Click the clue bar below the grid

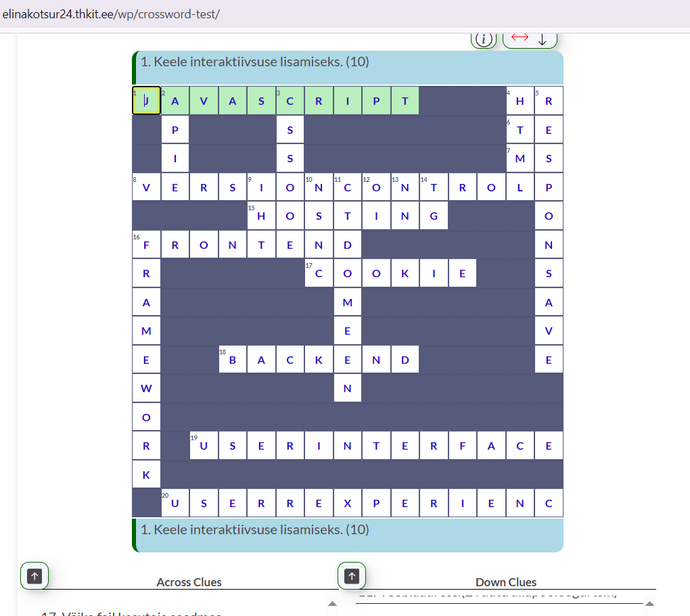(x=348, y=534)
